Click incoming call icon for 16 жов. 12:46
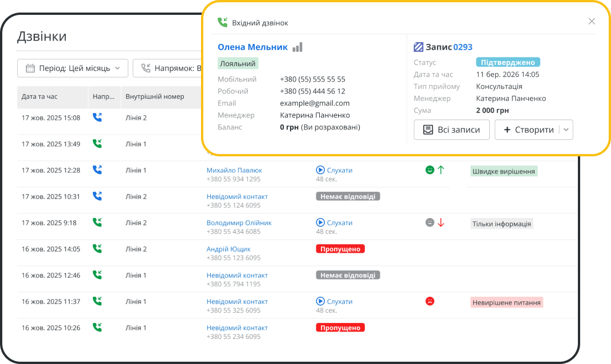 click(x=97, y=275)
